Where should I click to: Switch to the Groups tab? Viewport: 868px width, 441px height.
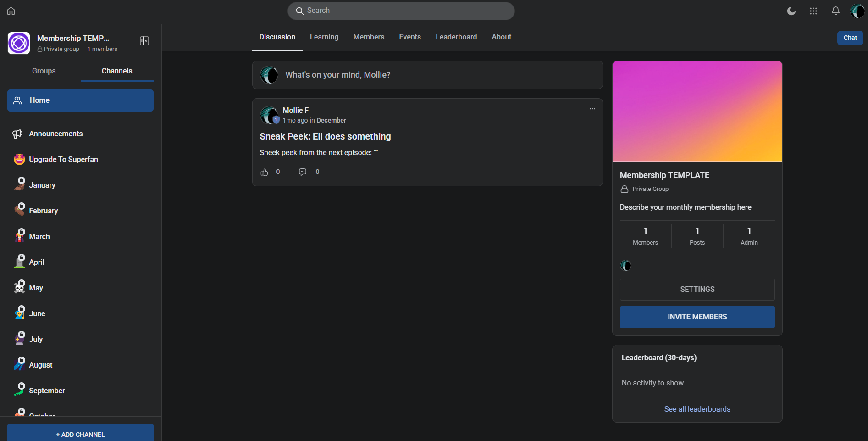coord(44,71)
